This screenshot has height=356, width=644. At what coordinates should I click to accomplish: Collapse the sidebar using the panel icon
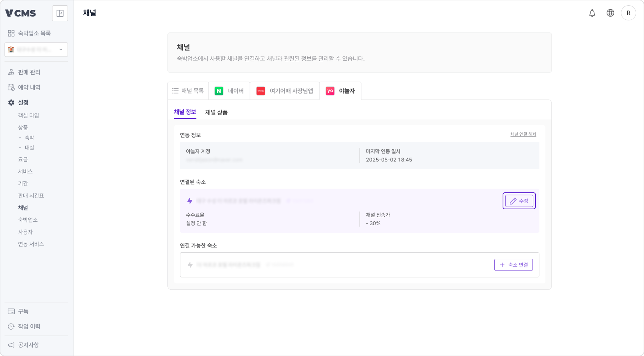60,13
